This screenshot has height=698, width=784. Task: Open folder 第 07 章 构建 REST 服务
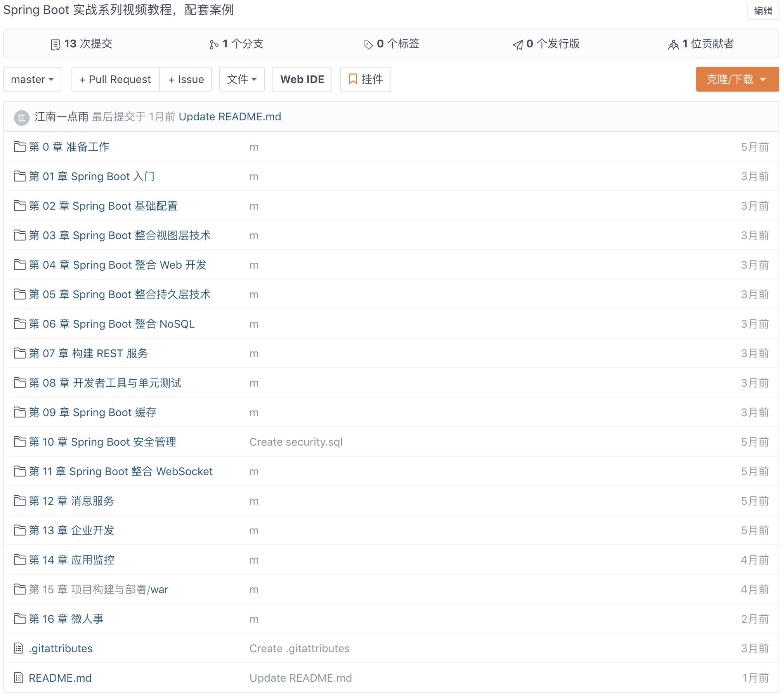(x=88, y=353)
